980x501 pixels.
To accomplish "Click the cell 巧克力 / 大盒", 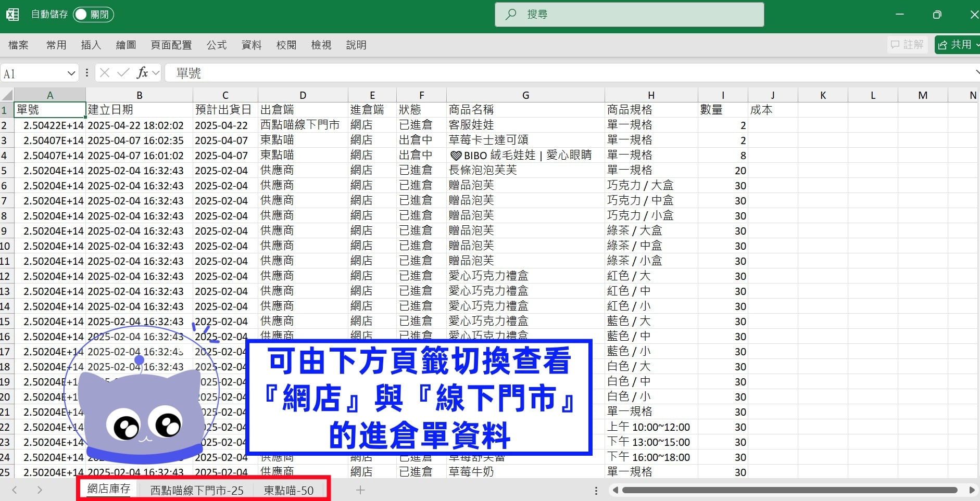I will coord(651,185).
